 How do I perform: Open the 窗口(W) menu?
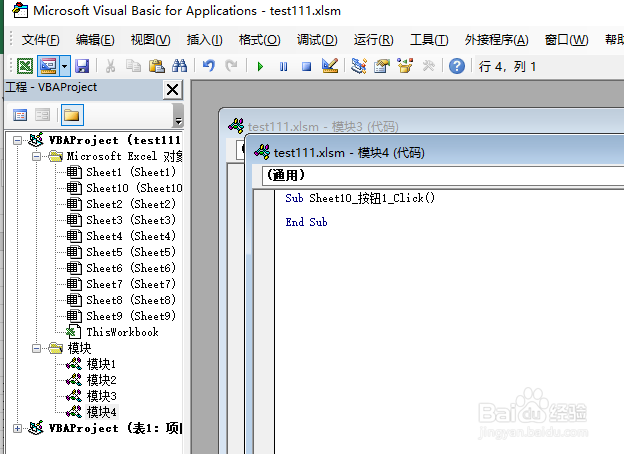click(566, 40)
